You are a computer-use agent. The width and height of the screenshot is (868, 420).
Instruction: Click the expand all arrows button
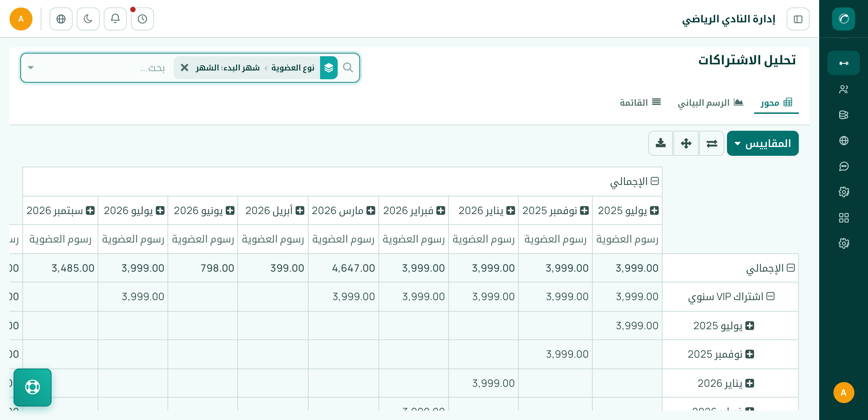click(686, 143)
